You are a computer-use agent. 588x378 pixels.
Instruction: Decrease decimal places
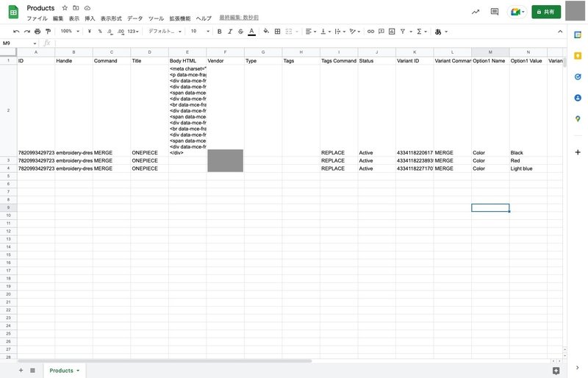point(110,32)
